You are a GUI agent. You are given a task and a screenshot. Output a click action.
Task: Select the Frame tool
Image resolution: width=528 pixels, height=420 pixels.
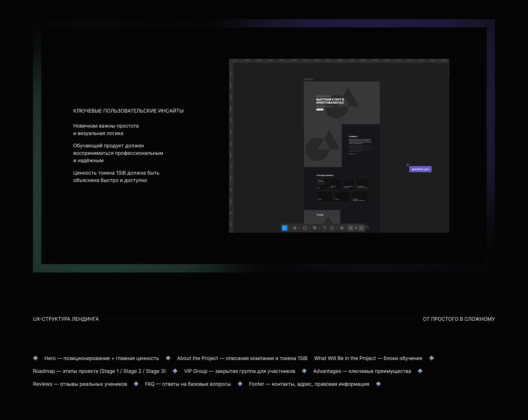(295, 228)
